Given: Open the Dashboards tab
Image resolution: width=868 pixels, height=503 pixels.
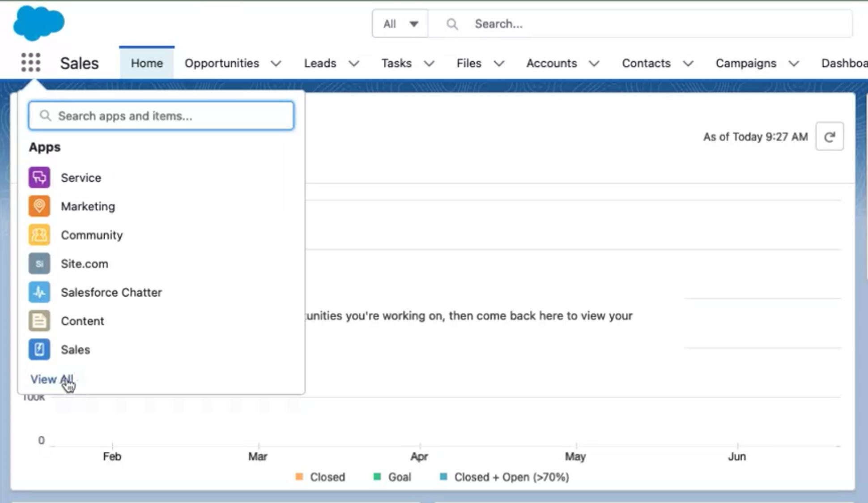Looking at the screenshot, I should click(x=844, y=63).
